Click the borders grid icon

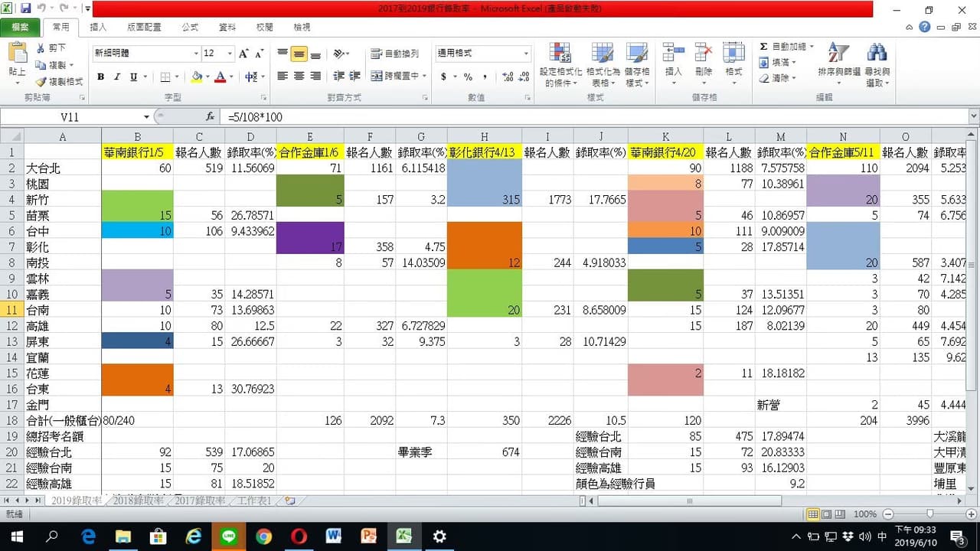[165, 77]
